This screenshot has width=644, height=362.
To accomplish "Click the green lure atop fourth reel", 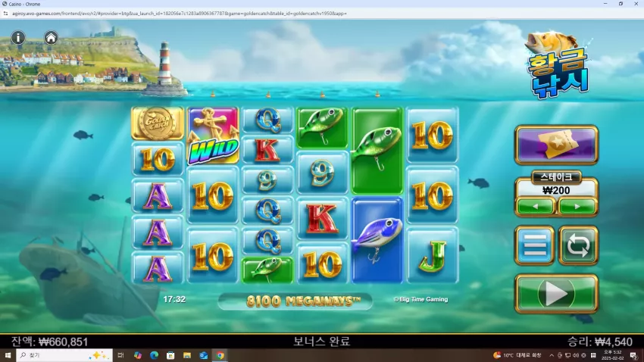I will 323,128.
